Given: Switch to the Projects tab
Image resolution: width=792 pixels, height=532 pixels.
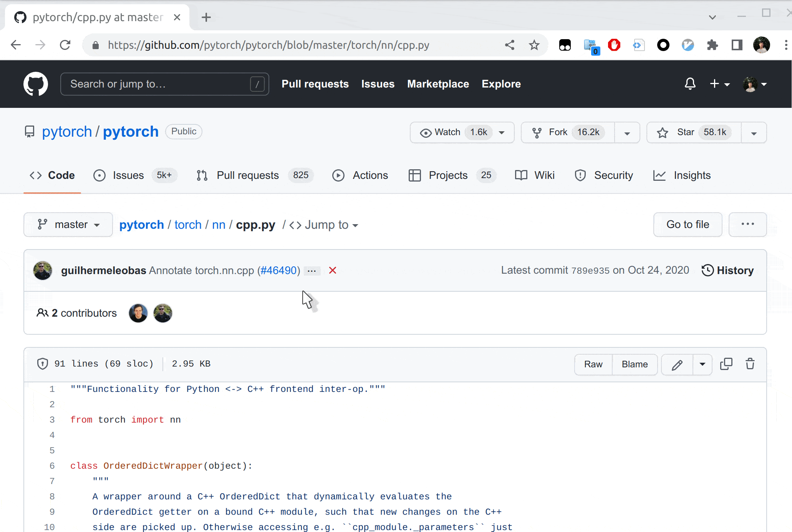Looking at the screenshot, I should 452,175.
